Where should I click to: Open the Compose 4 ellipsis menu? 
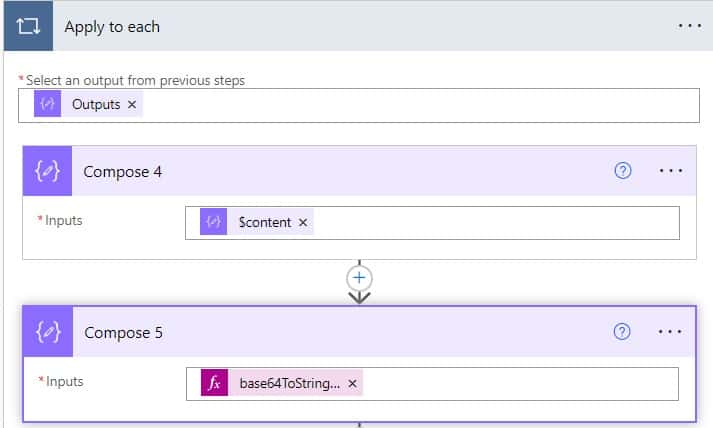[x=671, y=171]
